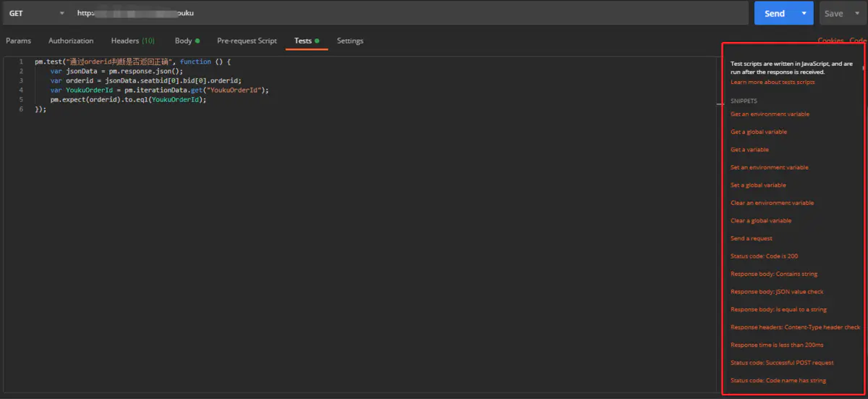Image resolution: width=868 pixels, height=399 pixels.
Task: Click the 'var YoukuOrderId' code line
Action: click(x=159, y=91)
